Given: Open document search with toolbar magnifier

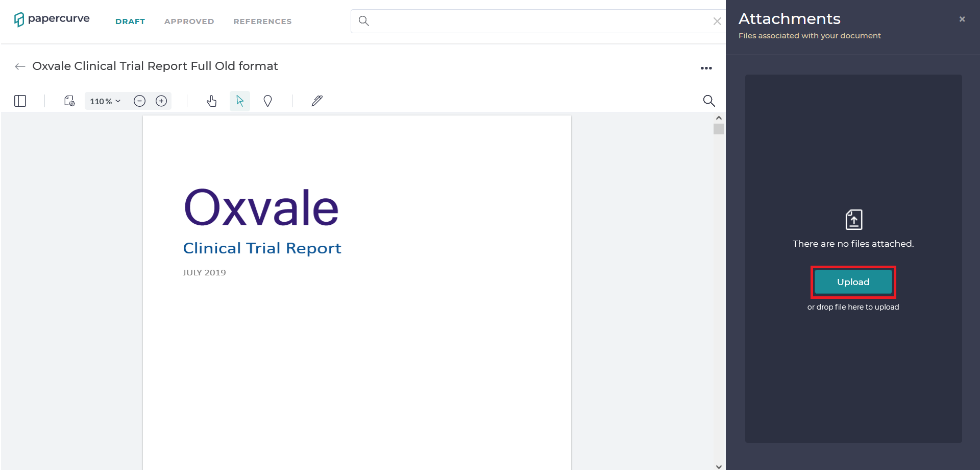Looking at the screenshot, I should click(x=709, y=101).
